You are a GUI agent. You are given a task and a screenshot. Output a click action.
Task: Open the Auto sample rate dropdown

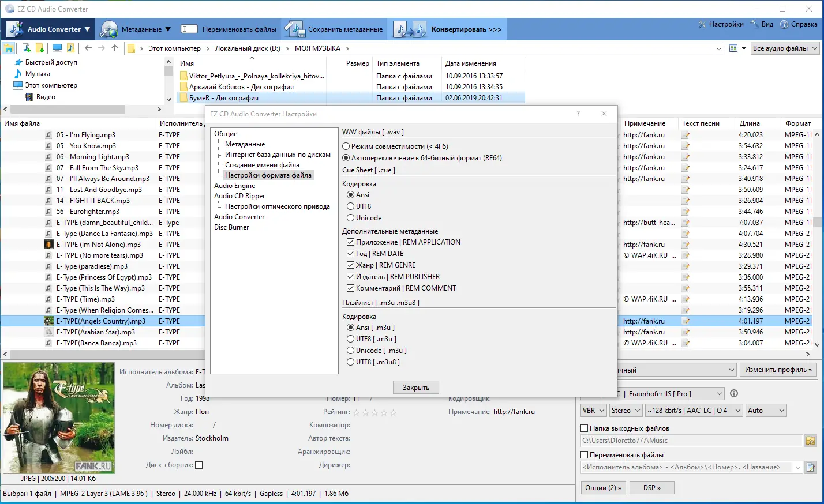766,411
